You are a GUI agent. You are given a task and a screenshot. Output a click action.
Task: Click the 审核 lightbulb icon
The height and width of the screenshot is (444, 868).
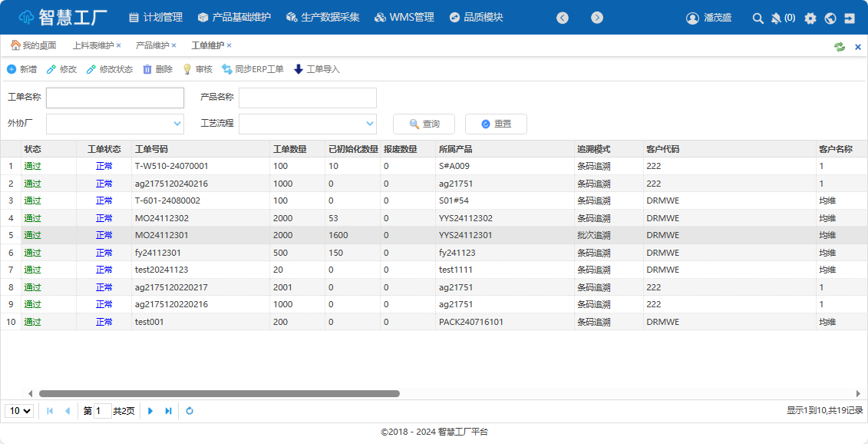coord(186,69)
